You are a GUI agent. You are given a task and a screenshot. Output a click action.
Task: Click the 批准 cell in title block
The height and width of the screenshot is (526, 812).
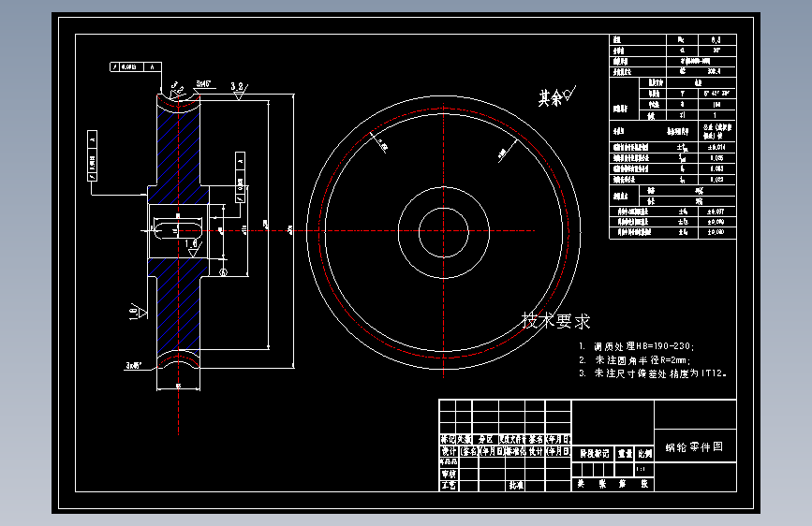click(516, 485)
